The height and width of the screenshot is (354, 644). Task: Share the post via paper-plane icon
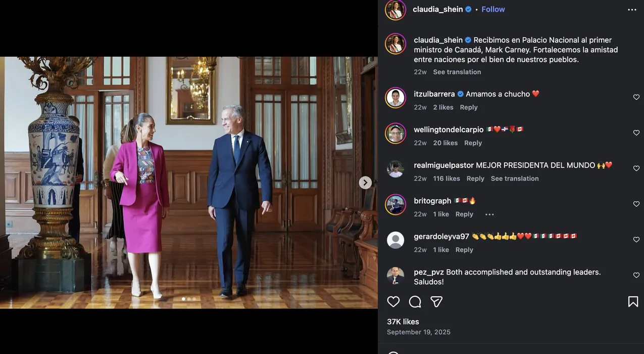click(436, 302)
